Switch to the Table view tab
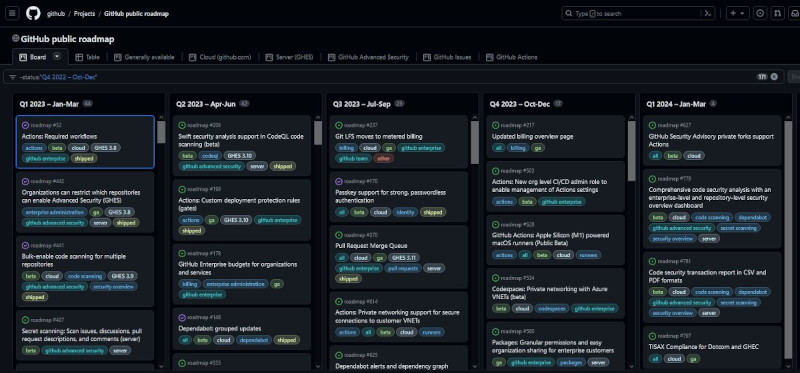 [x=87, y=57]
